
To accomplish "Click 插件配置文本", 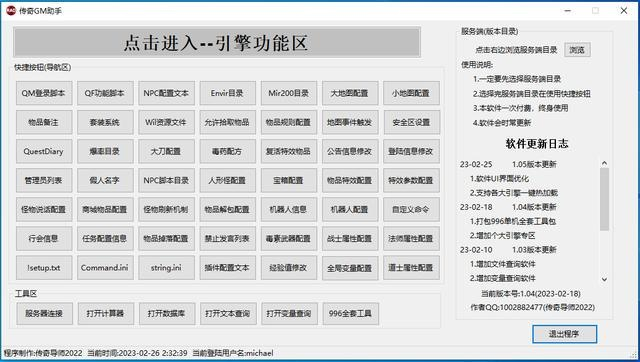I will pyautogui.click(x=228, y=268).
